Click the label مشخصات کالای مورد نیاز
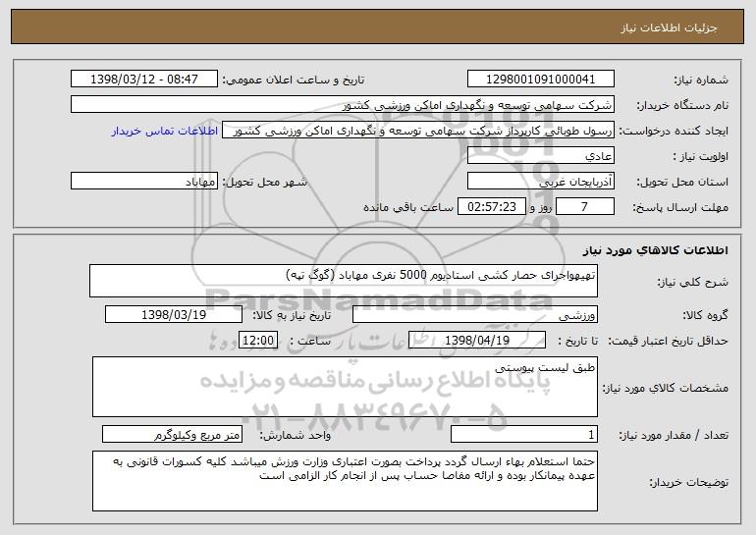Screen dimensions: 756x535 click(666, 388)
